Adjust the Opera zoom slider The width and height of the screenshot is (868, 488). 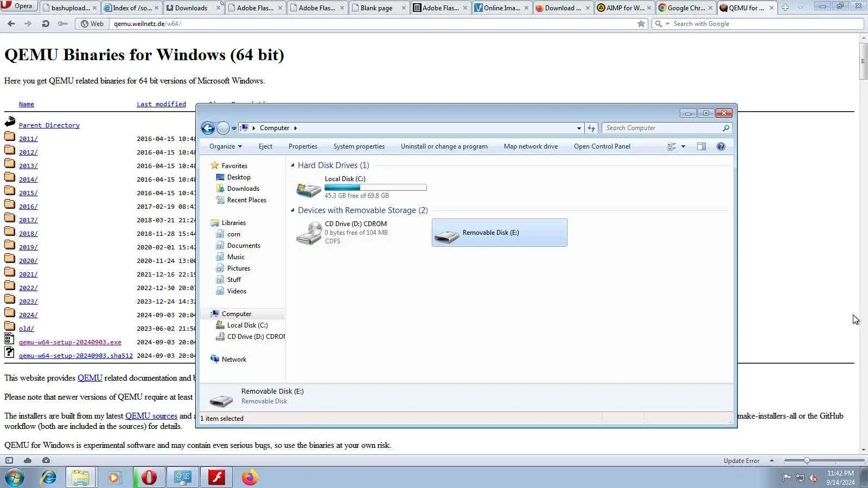coord(807,460)
